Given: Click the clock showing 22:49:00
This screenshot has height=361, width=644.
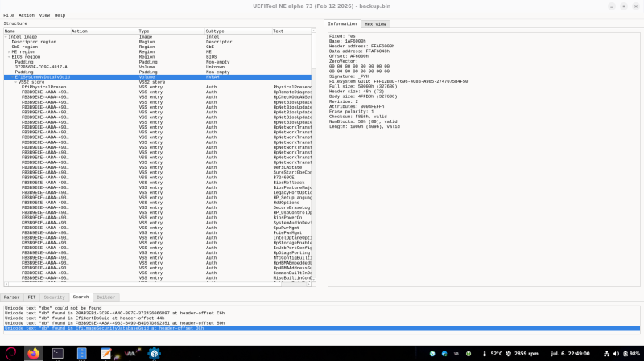Looking at the screenshot, I should point(570,354).
